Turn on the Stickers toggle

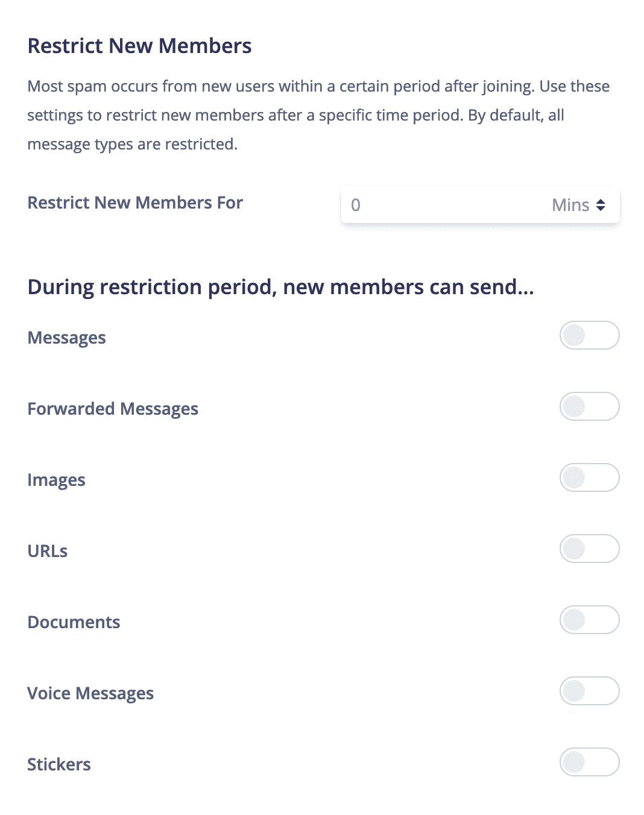589,762
